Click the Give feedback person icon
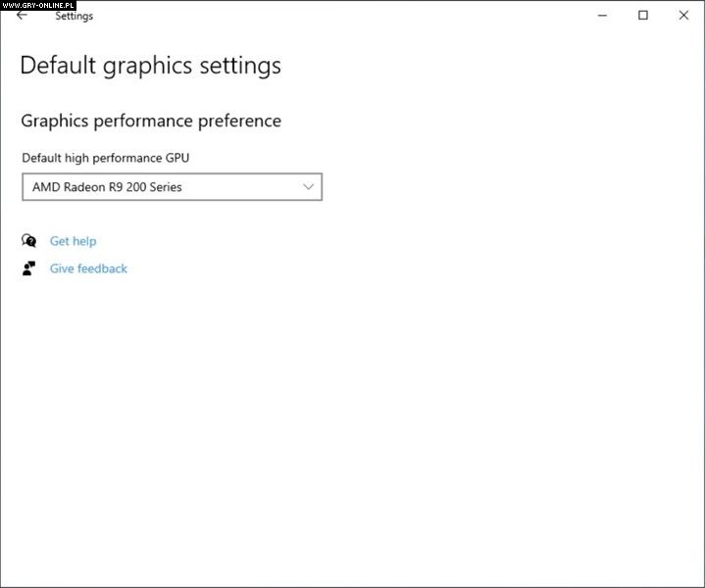Screen dimensions: 706x588 (29, 269)
